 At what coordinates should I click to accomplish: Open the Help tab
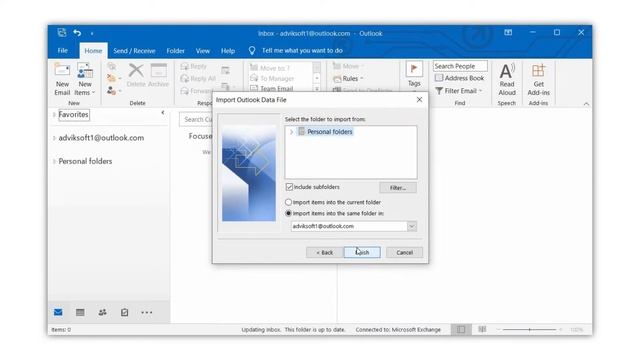point(228,51)
